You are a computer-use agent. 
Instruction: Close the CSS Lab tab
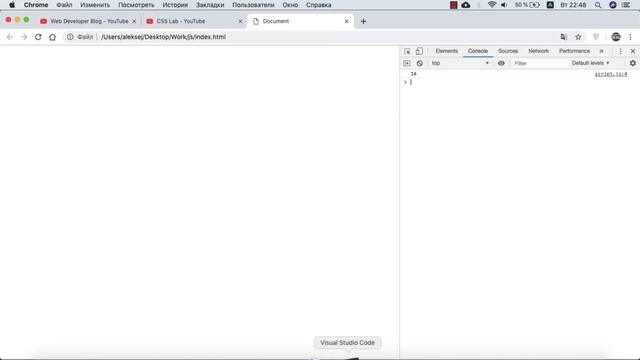coord(240,21)
